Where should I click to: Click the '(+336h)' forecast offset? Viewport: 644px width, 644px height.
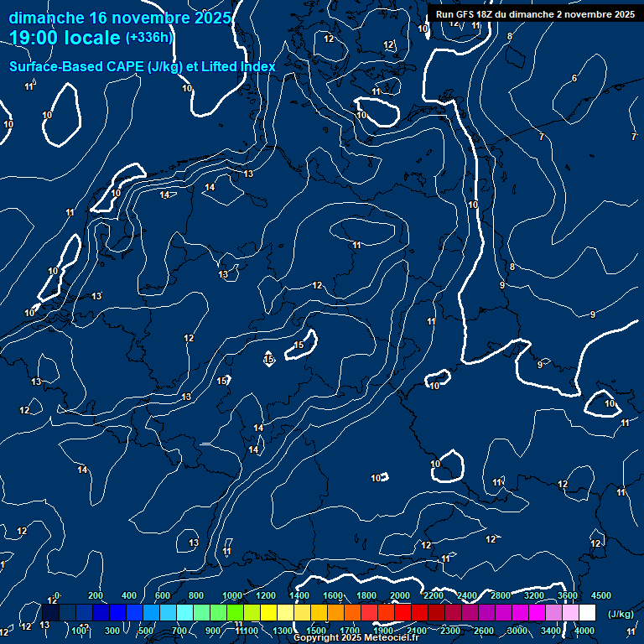pyautogui.click(x=149, y=38)
